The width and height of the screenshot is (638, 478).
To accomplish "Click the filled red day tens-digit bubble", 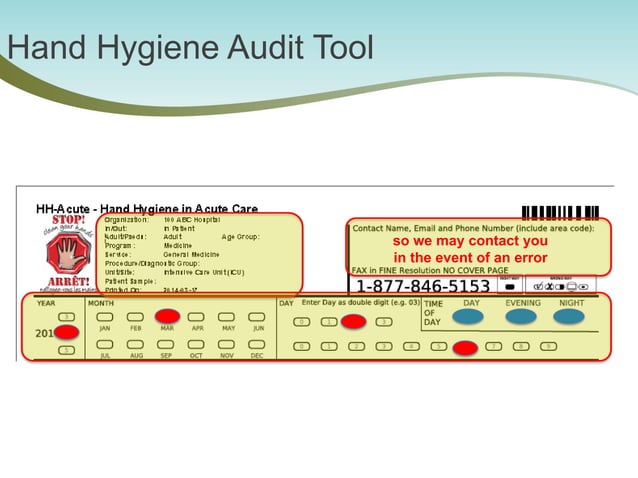I will [354, 321].
